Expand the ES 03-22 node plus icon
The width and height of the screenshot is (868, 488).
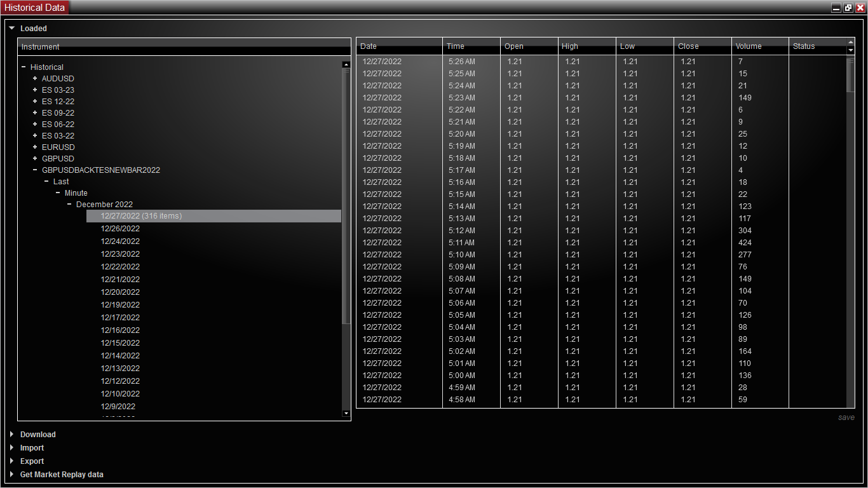(x=36, y=135)
